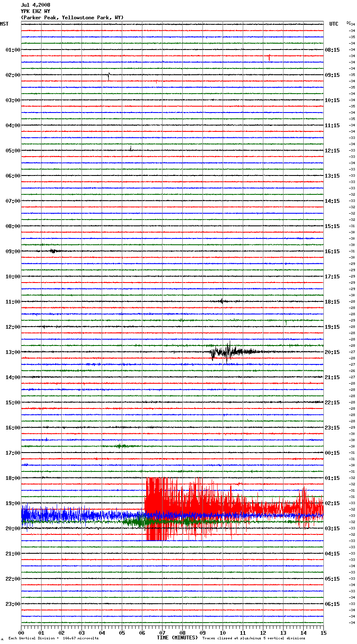Click the '13:00' MST time label
Screen dimensions: 357x644
(x=13, y=352)
